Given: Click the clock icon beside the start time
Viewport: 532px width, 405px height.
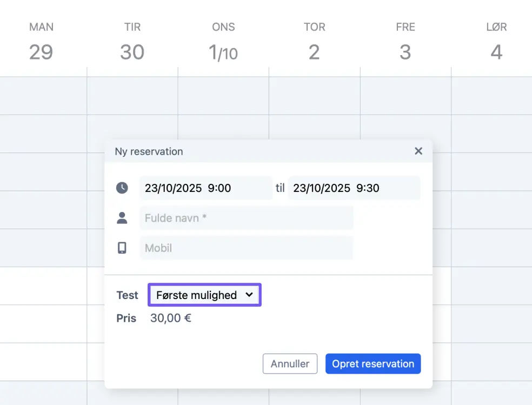Looking at the screenshot, I should pos(122,188).
